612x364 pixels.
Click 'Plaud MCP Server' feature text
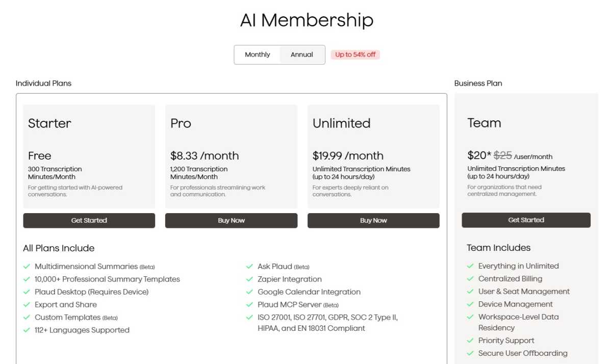tap(290, 304)
